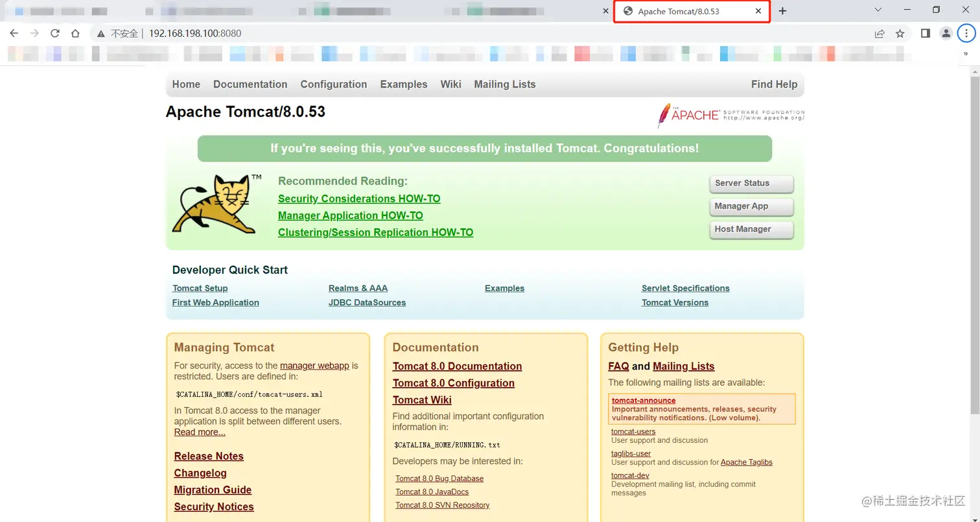The image size is (980, 522).
Task: Open the user profile avatar
Action: pos(946,33)
